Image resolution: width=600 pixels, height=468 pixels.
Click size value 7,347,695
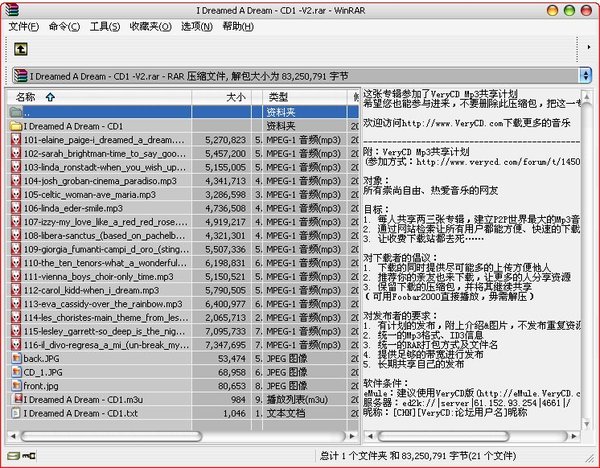(x=225, y=345)
